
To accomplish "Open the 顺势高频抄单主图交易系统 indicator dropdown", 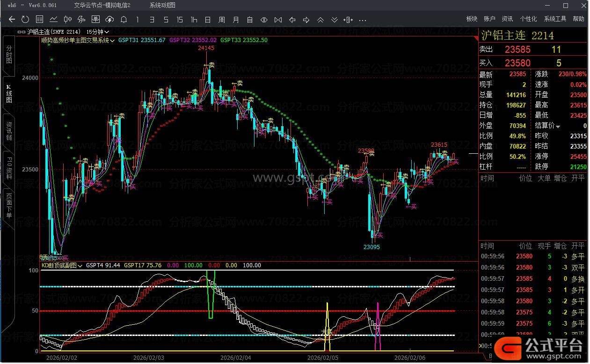I will (x=78, y=40).
